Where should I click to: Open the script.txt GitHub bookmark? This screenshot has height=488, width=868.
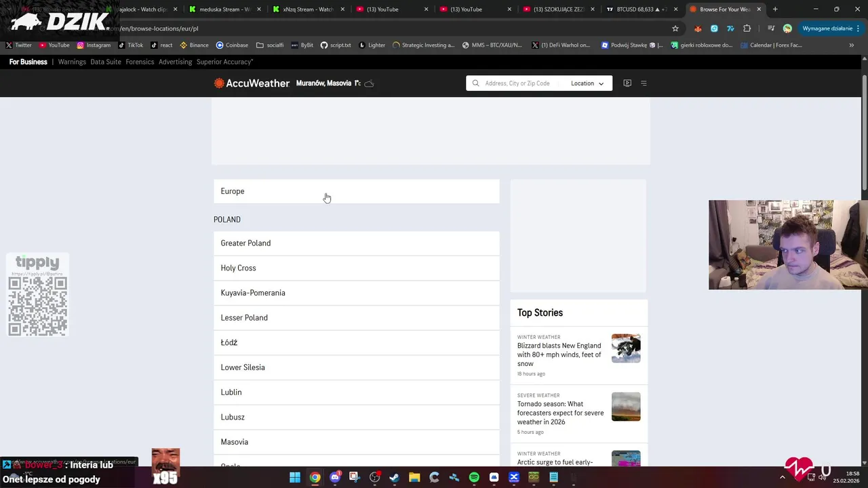[336, 45]
